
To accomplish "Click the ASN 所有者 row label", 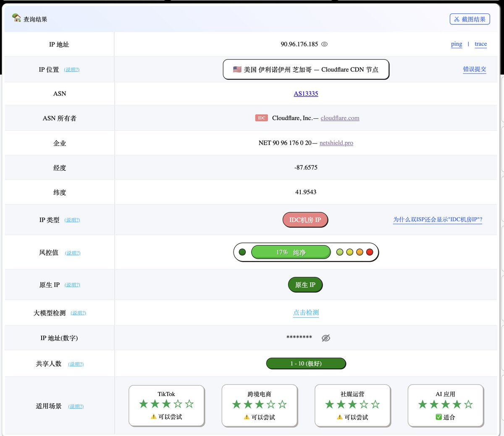I will [60, 118].
